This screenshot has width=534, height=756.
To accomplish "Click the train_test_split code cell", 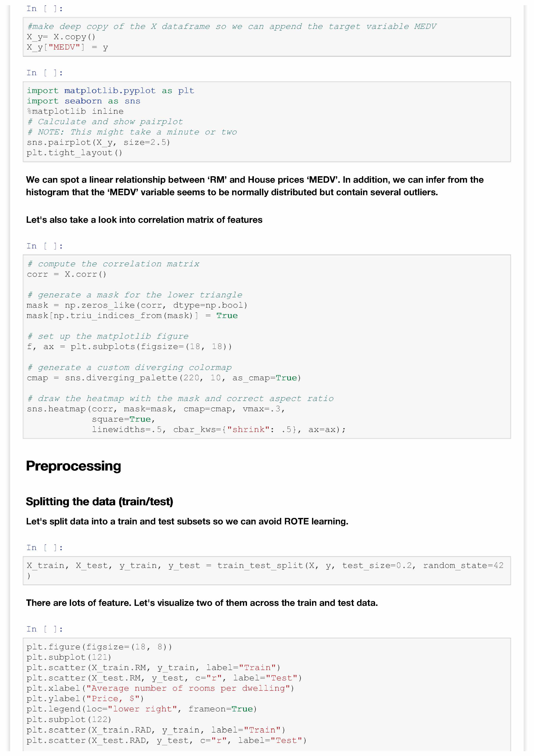I will click(x=265, y=570).
